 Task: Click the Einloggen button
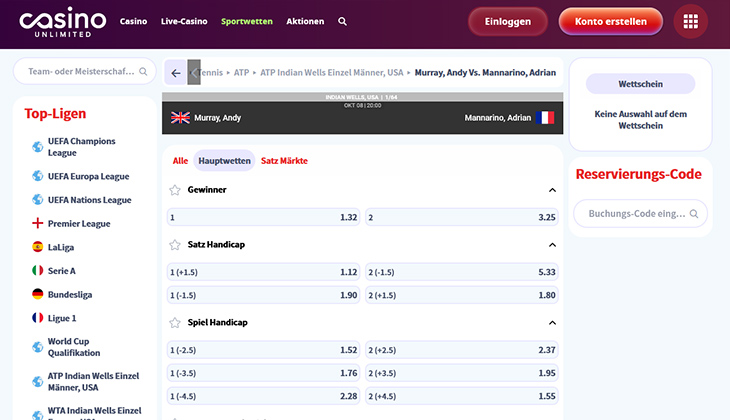pos(507,21)
